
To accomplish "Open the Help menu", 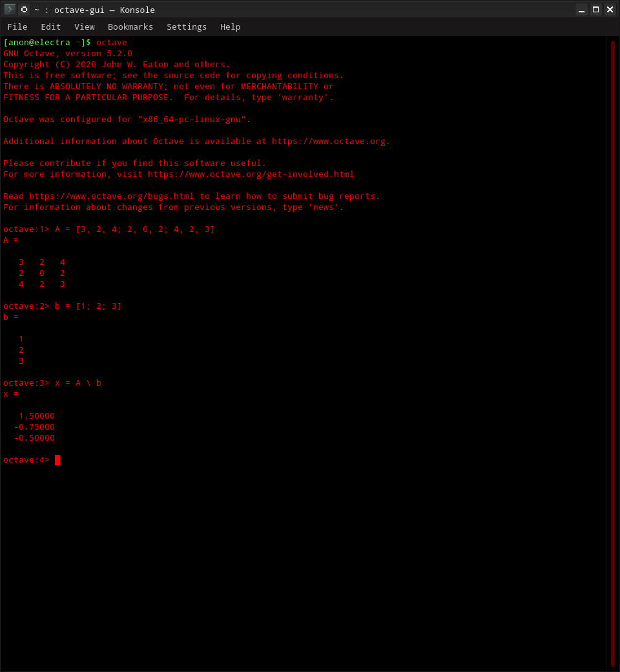I will (x=230, y=26).
